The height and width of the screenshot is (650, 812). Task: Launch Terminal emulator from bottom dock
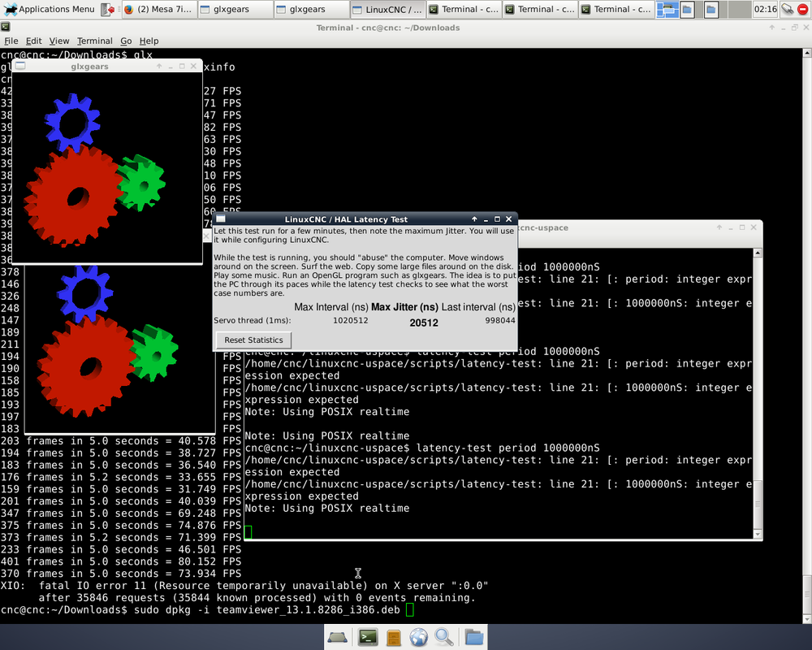[x=367, y=637]
